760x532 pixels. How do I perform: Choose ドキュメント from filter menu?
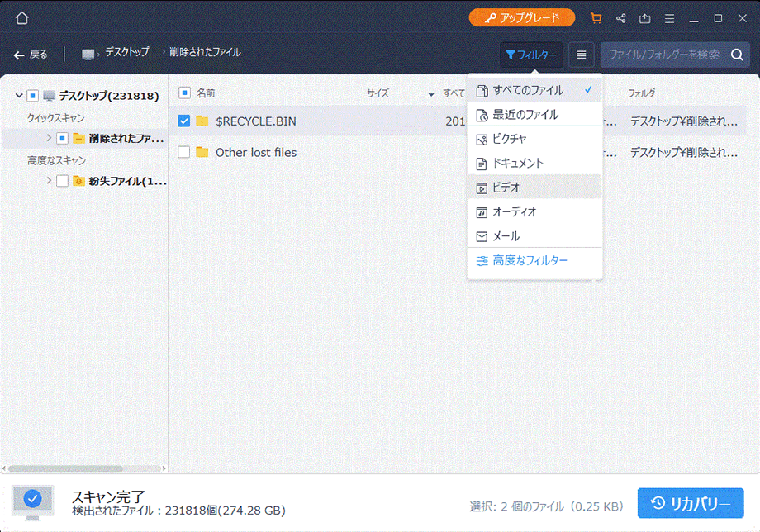pos(534,163)
